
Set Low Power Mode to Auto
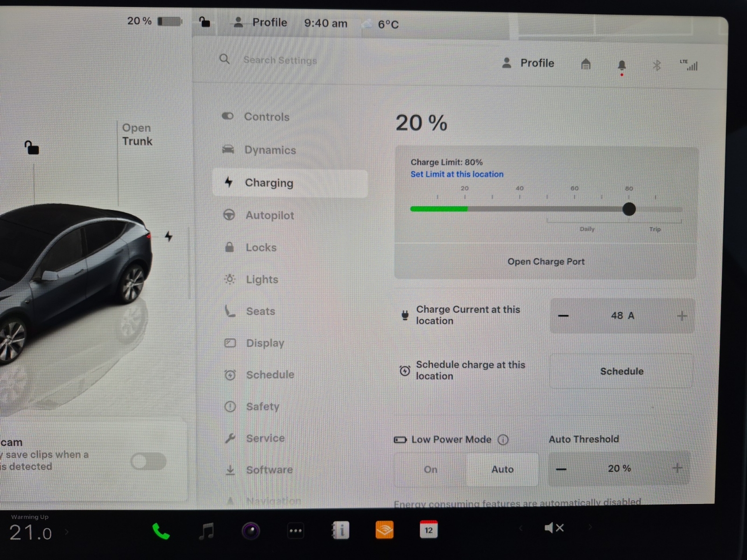tap(502, 469)
